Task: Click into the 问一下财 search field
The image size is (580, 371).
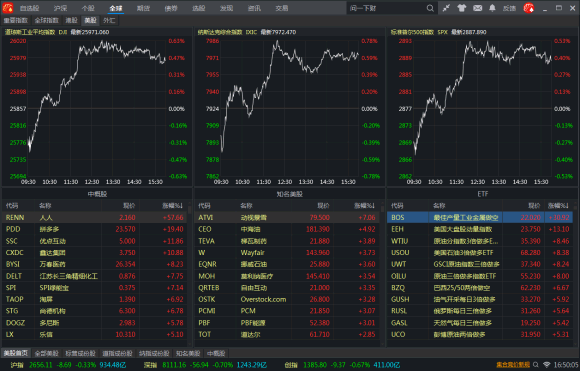Action: click(387, 8)
